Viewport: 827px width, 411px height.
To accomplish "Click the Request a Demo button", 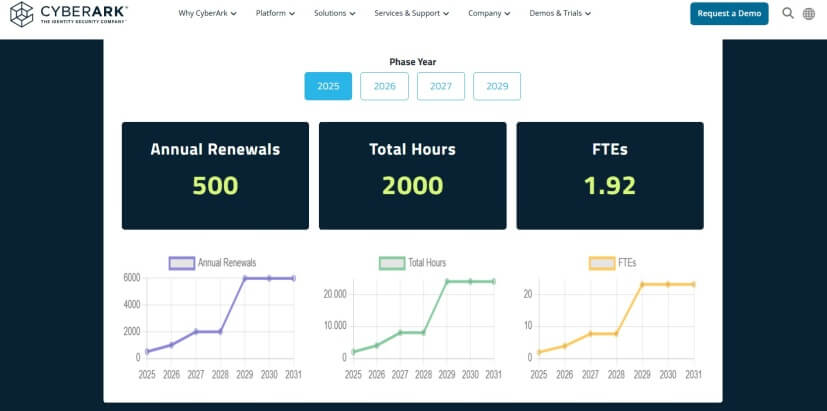I will coord(729,14).
